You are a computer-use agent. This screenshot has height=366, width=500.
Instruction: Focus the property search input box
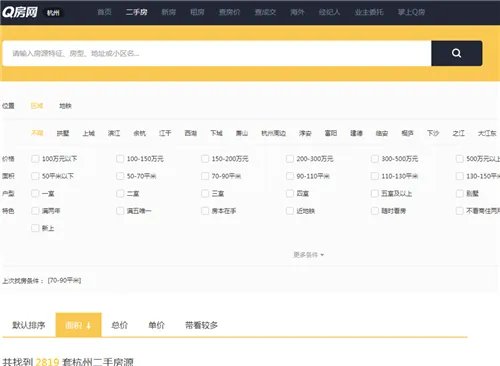pyautogui.click(x=217, y=53)
